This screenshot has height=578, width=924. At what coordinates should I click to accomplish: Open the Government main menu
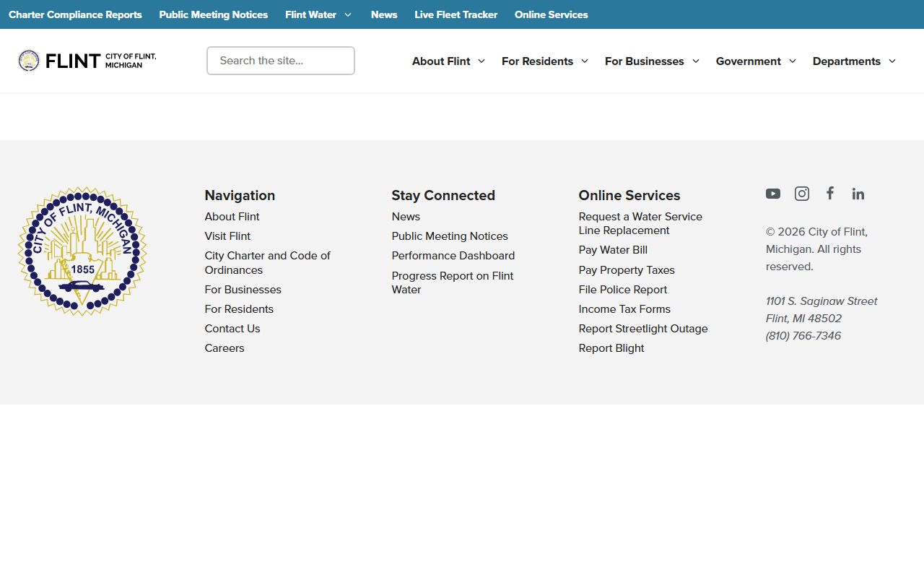coord(749,61)
